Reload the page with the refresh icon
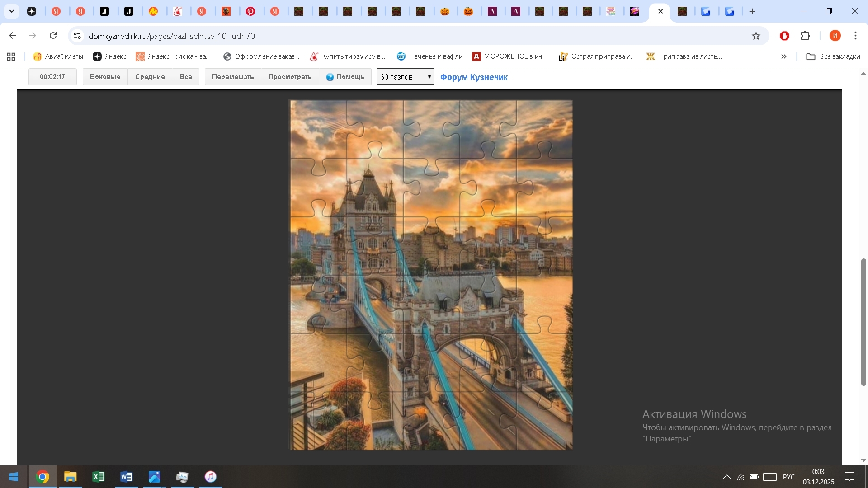 click(53, 36)
